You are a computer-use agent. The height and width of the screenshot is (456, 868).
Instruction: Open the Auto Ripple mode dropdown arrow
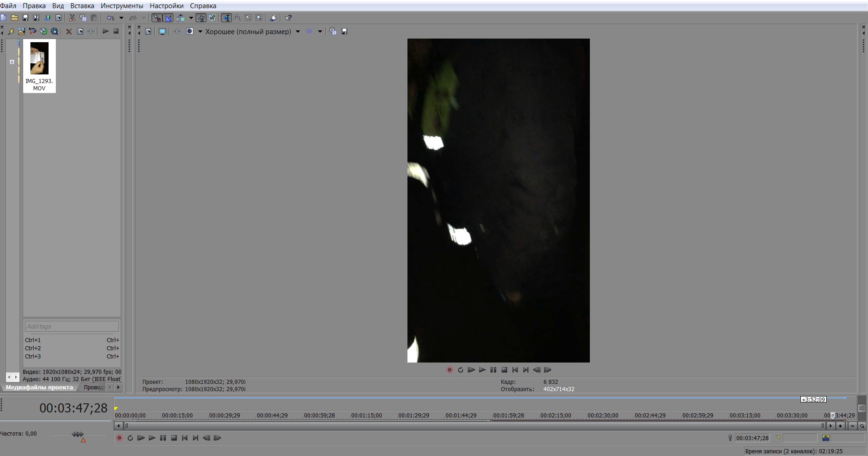[x=191, y=18]
